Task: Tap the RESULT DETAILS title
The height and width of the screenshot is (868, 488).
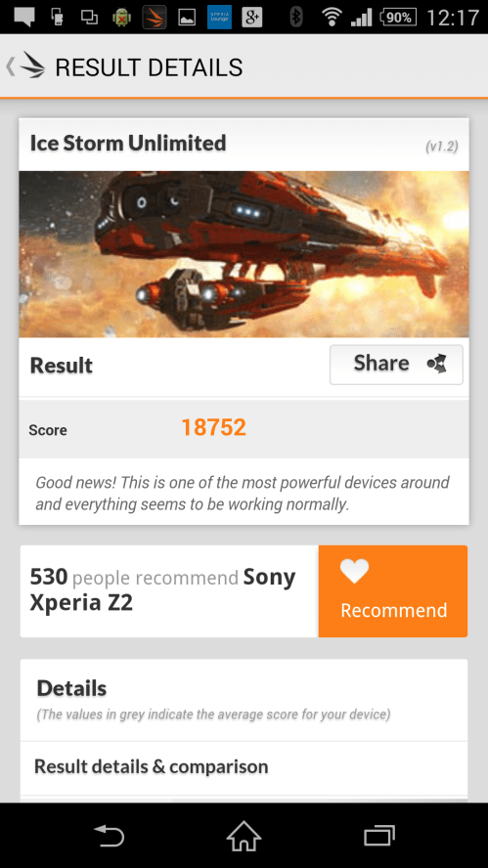Action: point(149,67)
